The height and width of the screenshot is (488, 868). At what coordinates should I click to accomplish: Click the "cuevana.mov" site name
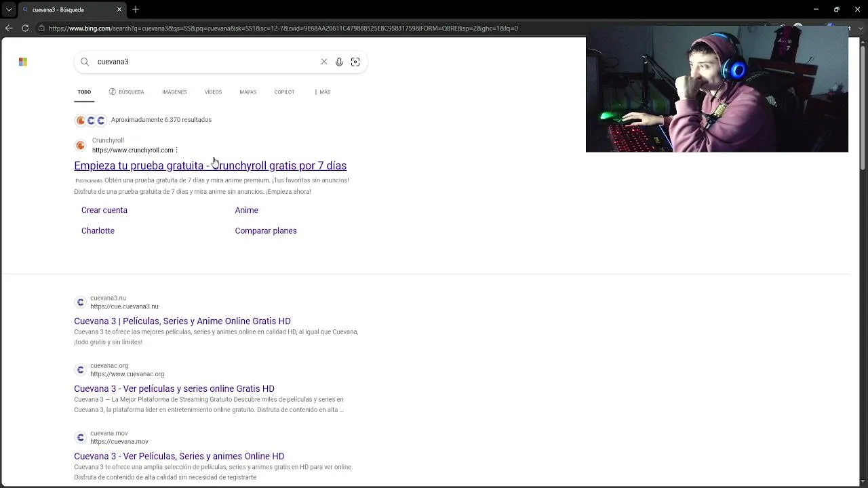(109, 434)
